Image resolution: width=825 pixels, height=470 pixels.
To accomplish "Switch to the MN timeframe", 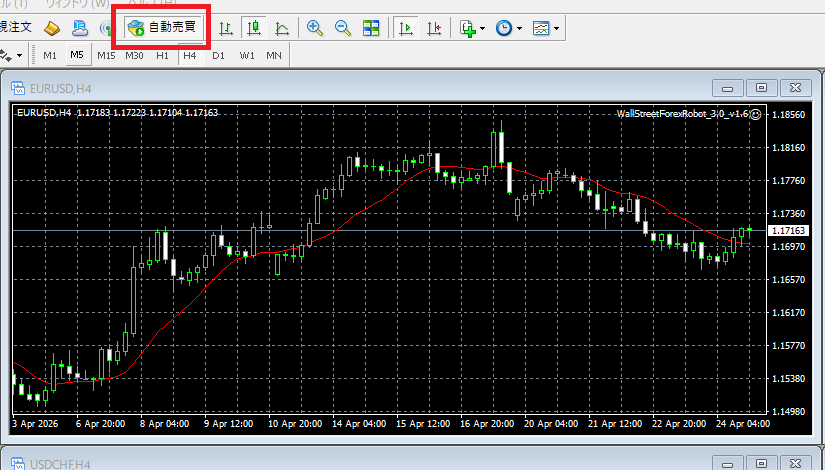I will 273,55.
